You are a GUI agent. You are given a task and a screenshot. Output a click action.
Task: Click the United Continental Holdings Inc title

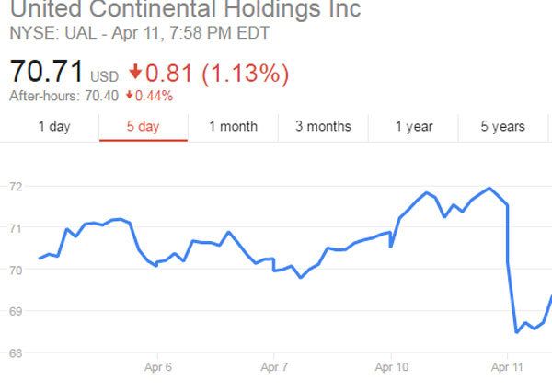[x=185, y=12]
